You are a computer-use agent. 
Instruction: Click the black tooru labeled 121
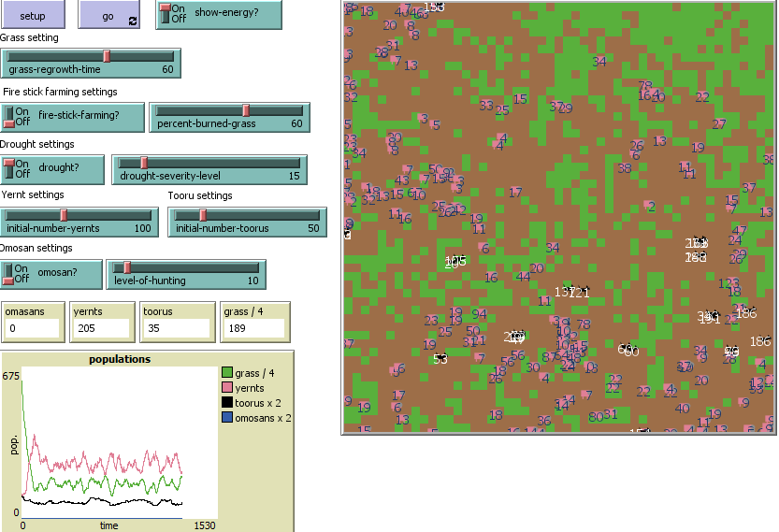(582, 292)
